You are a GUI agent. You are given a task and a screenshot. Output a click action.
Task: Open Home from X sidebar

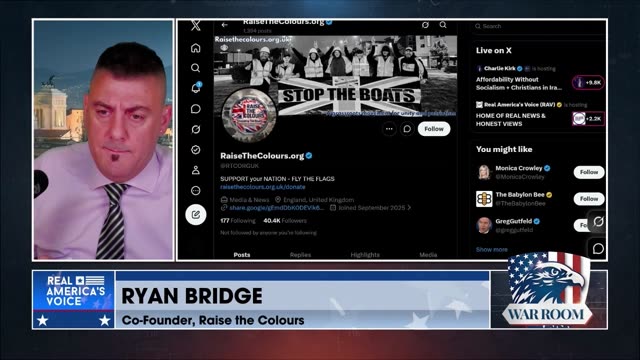(196, 48)
